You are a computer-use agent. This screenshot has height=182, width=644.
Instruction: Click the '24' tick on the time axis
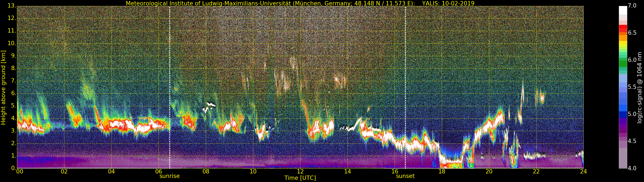point(583,172)
